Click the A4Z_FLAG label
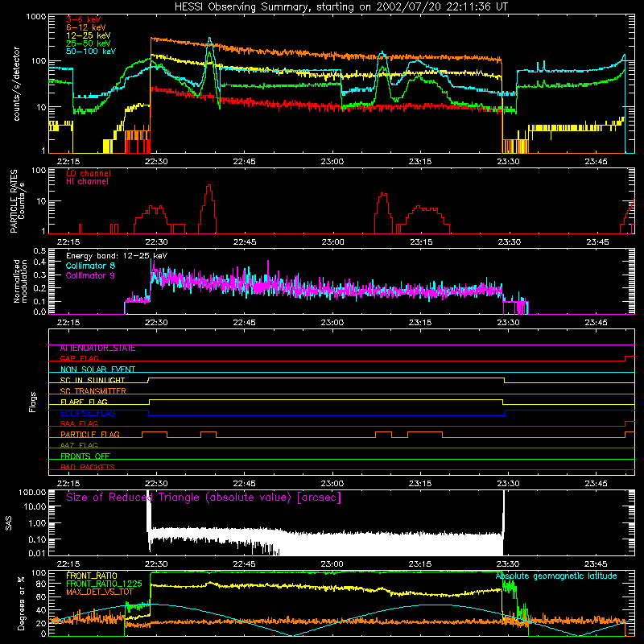 pyautogui.click(x=79, y=445)
